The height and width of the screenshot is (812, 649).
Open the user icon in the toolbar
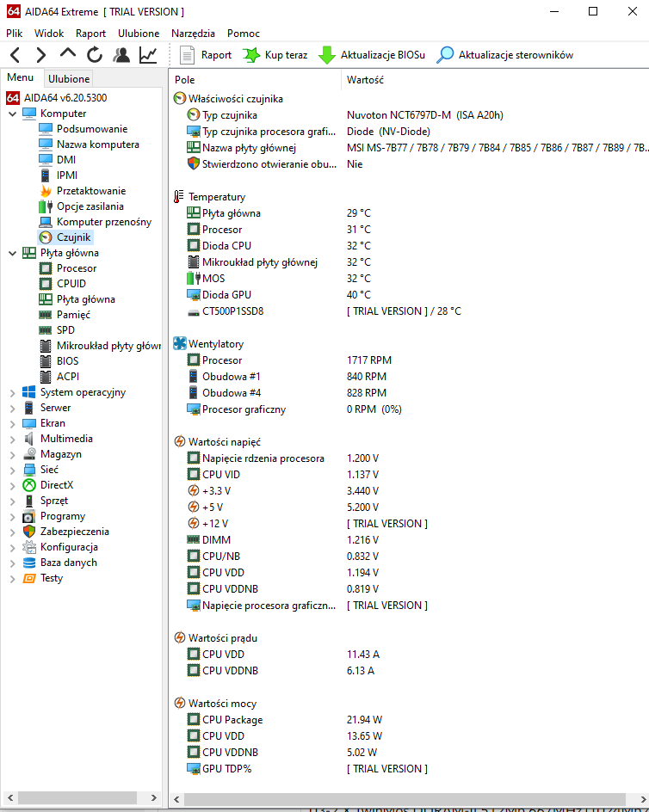(121, 54)
